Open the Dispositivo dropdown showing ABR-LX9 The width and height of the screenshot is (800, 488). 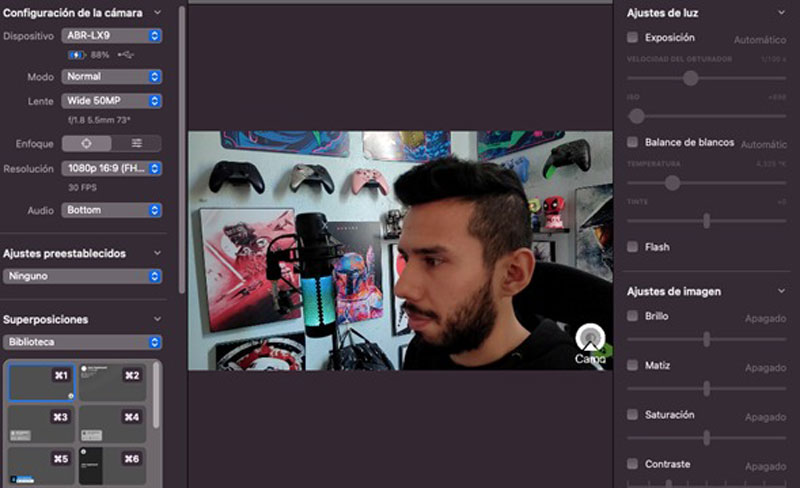pyautogui.click(x=111, y=36)
